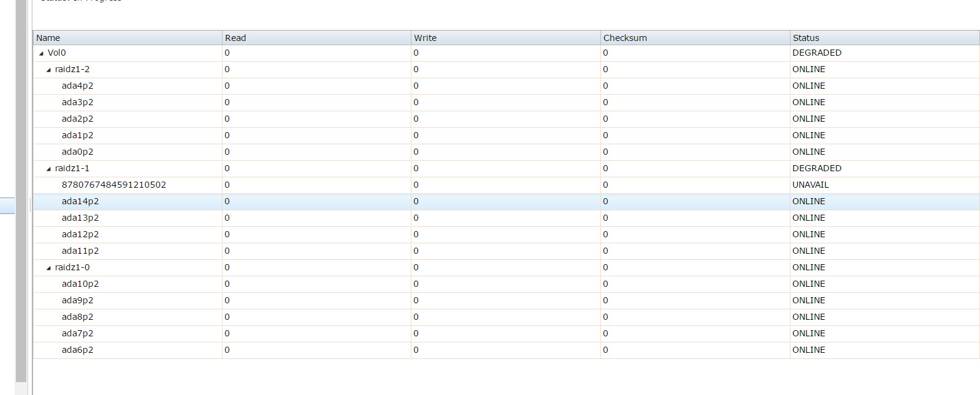Collapse the raidz1-1 vdev group
The height and width of the screenshot is (395, 980).
click(48, 169)
